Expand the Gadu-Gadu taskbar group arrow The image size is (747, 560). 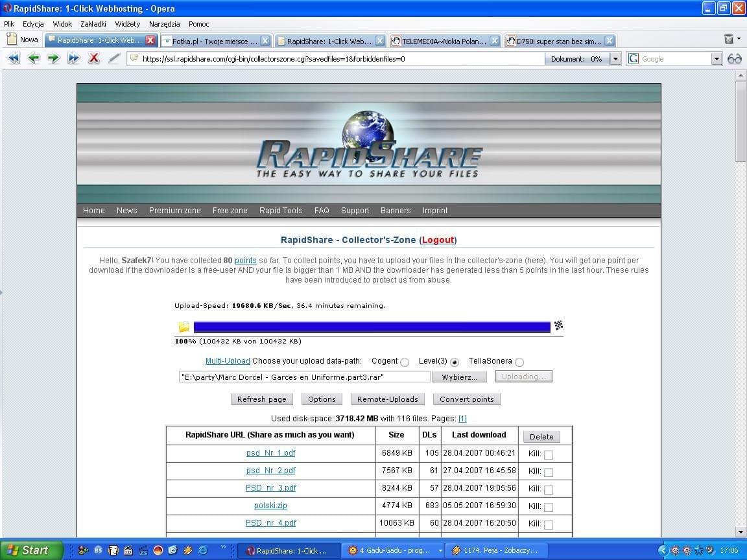pyautogui.click(x=440, y=550)
